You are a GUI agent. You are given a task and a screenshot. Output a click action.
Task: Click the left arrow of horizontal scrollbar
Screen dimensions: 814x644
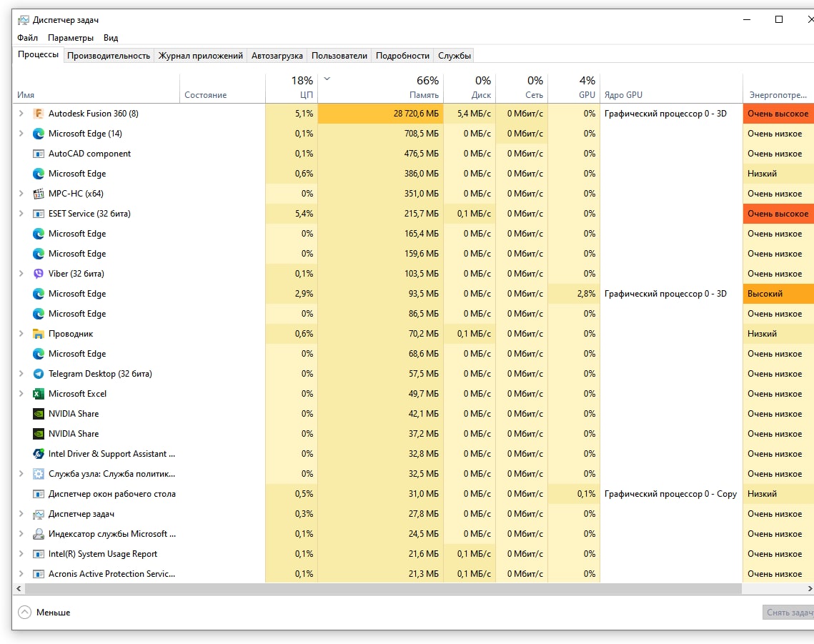(19, 588)
